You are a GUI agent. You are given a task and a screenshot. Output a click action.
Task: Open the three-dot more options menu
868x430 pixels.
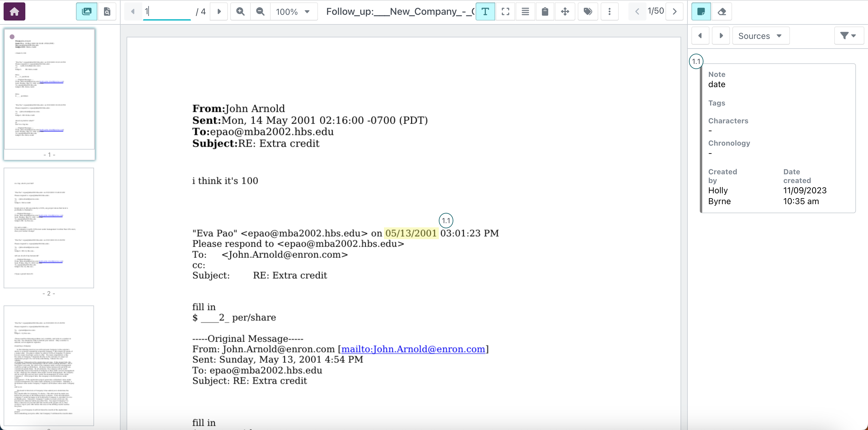[x=609, y=11]
